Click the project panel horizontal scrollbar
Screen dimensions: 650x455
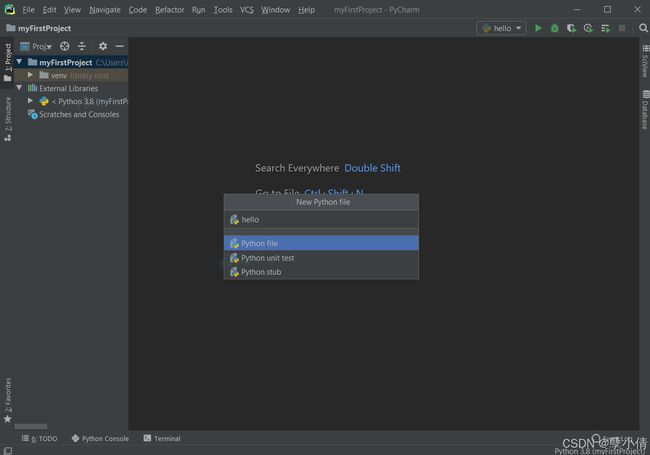pos(31,426)
